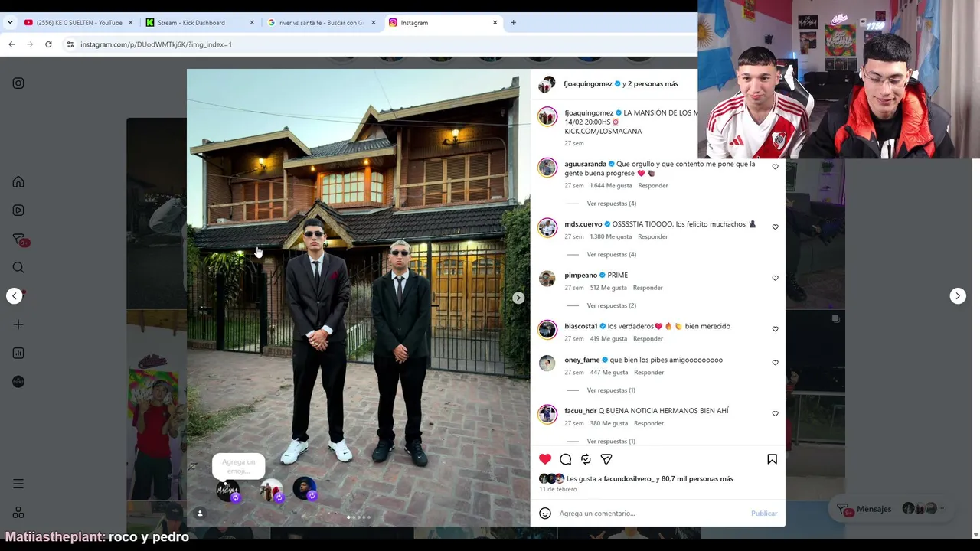Reply to aguusaranda's comment
The height and width of the screenshot is (551, 980).
653,186
